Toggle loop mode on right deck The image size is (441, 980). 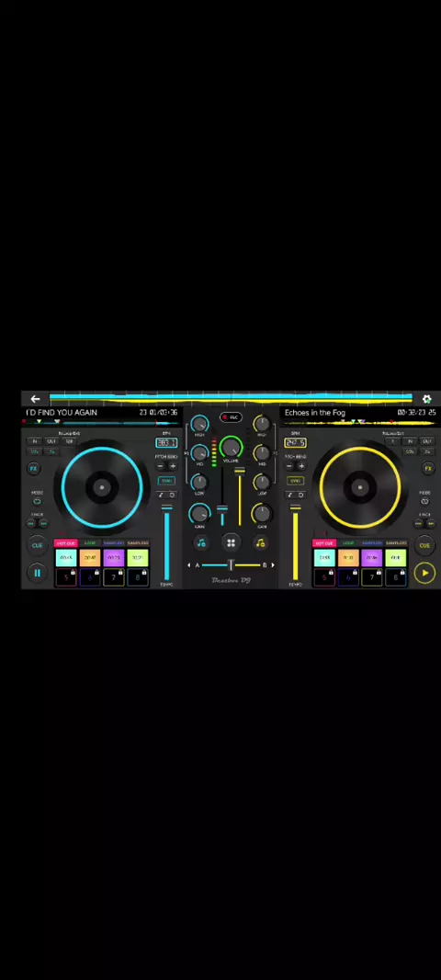[424, 501]
